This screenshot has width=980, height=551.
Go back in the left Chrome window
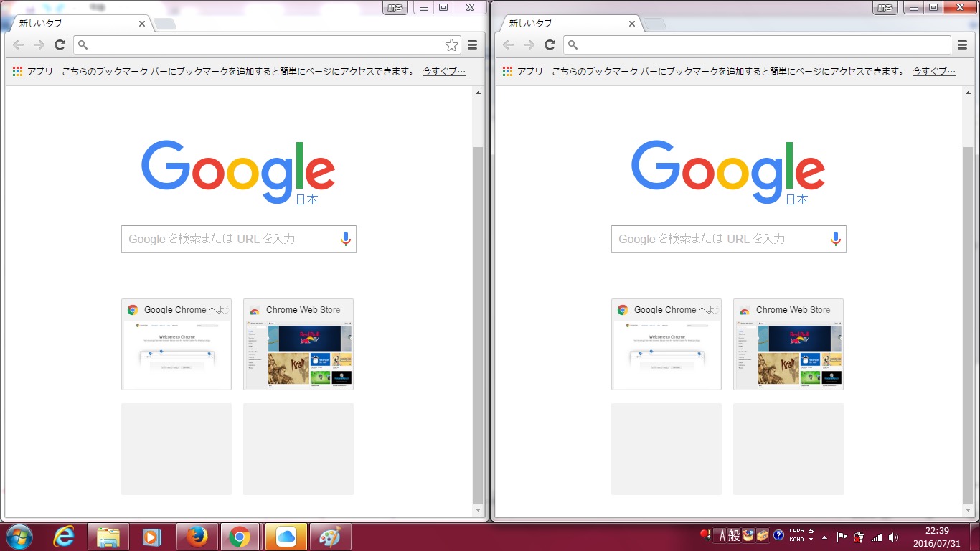[x=19, y=44]
